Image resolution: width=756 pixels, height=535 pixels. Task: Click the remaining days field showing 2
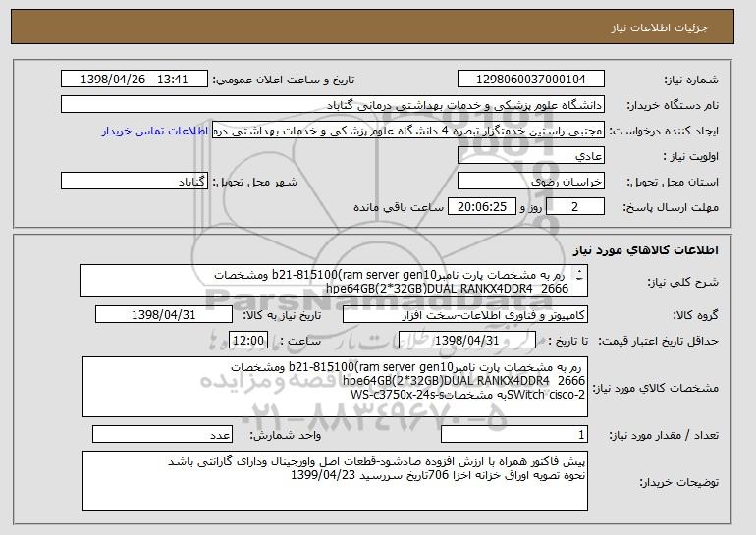tap(574, 207)
